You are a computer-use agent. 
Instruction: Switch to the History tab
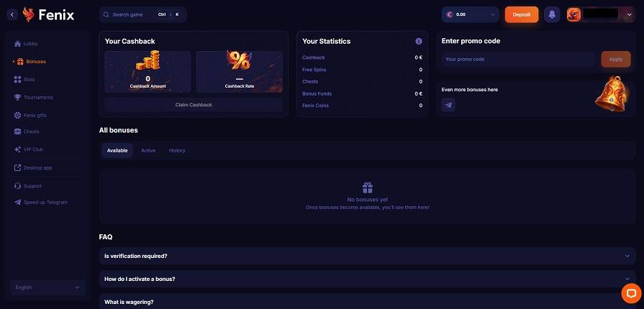[x=177, y=151]
